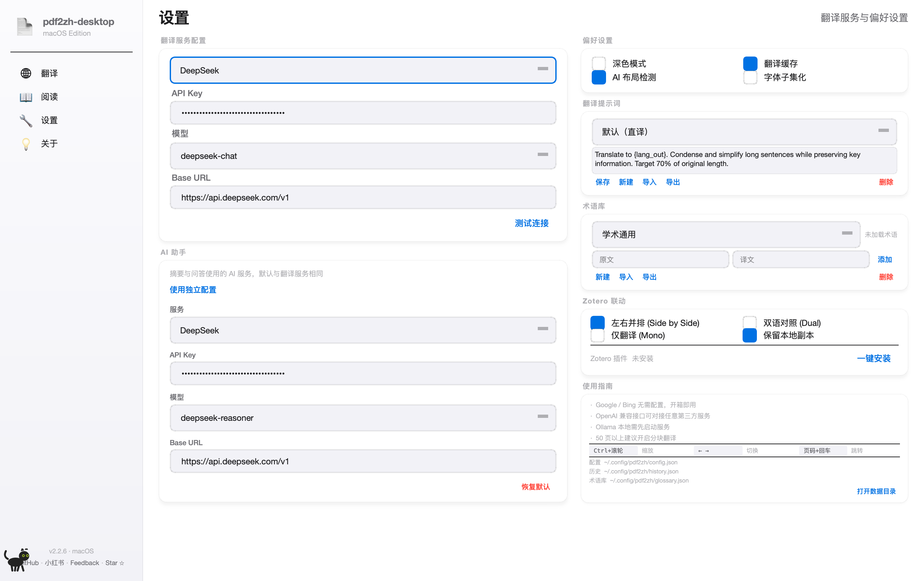The image size is (924, 581).
Task: Click the ~/.config/pdf2zh/history.json path text
Action: [x=641, y=471]
